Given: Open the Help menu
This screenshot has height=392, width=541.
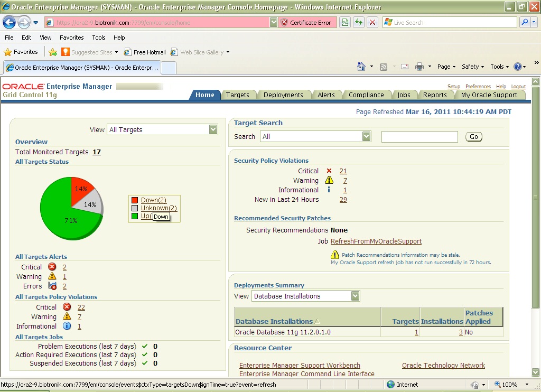Looking at the screenshot, I should [119, 38].
